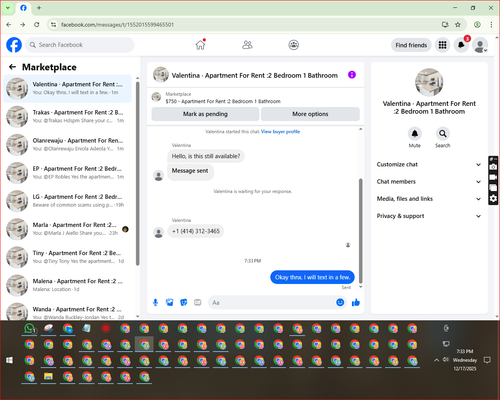Viewport: 500px width, 400px height.
Task: Open WhatsApp from the taskbar
Action: click(30, 329)
